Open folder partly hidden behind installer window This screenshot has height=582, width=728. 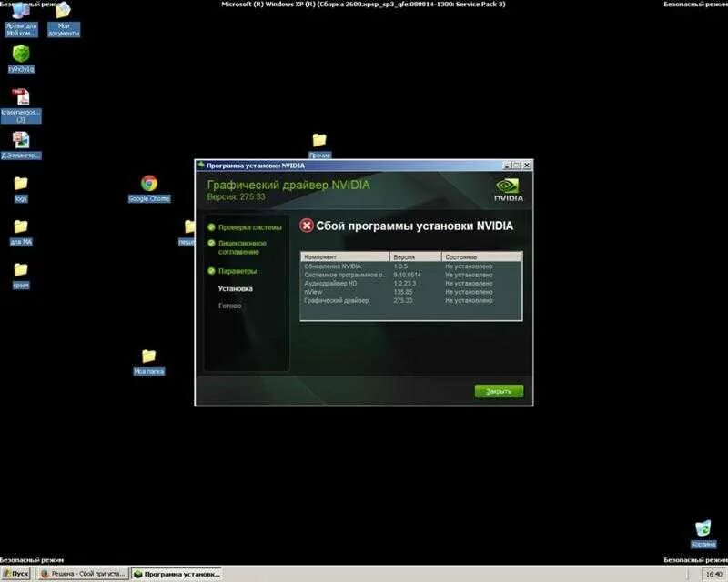click(x=187, y=233)
